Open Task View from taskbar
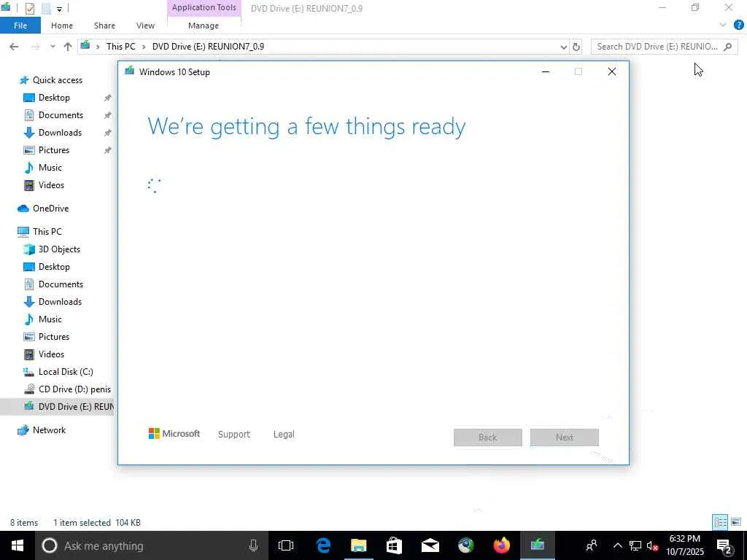747x560 pixels. coord(286,545)
